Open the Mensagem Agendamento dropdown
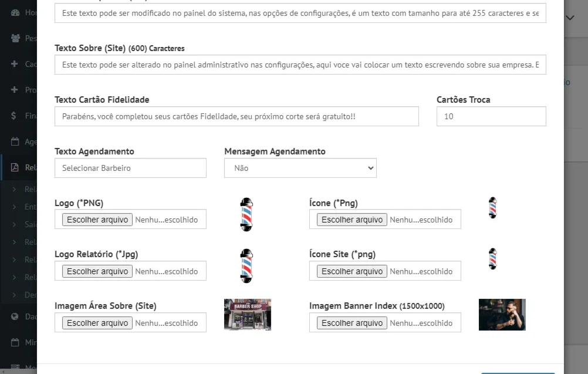The width and height of the screenshot is (588, 374). (300, 168)
